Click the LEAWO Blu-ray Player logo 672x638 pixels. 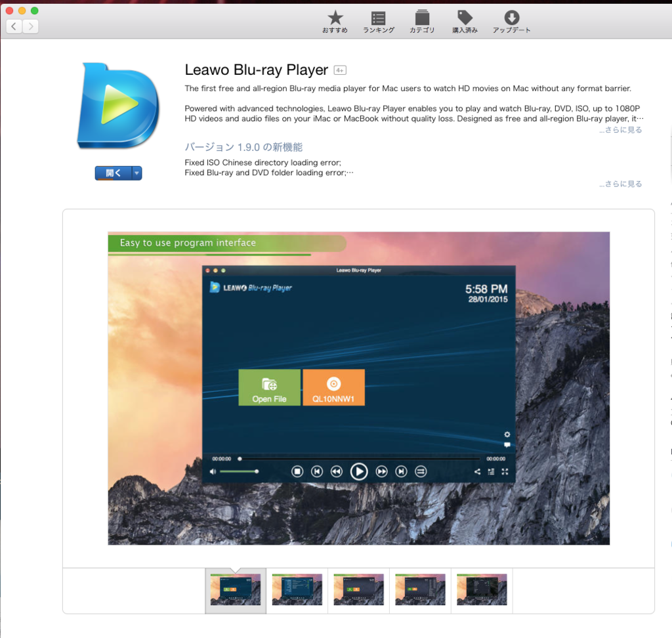click(x=251, y=287)
